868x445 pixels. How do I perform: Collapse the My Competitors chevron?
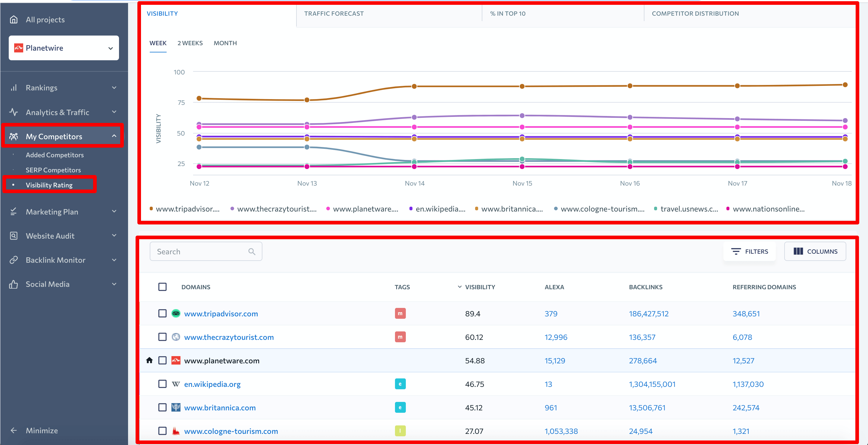pos(114,136)
